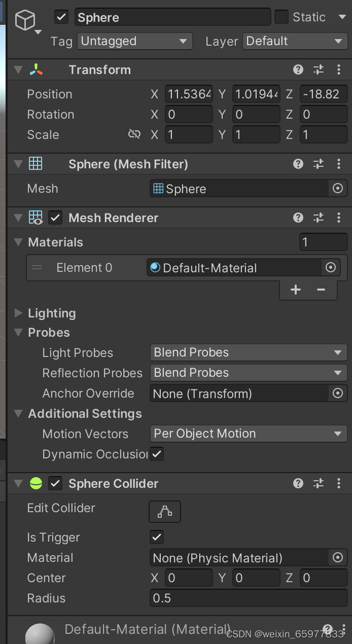Open Mesh Renderer preset icon
Image resolution: width=352 pixels, height=644 pixels.
coord(319,218)
